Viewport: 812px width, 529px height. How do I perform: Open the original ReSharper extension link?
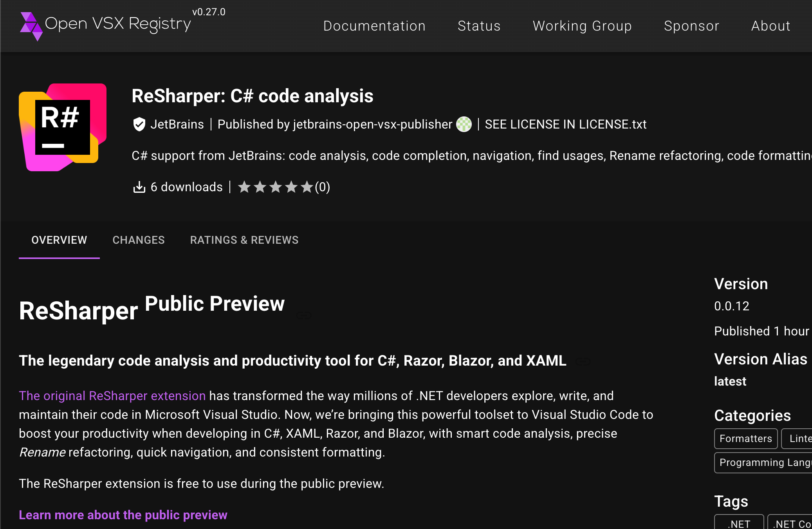click(112, 396)
